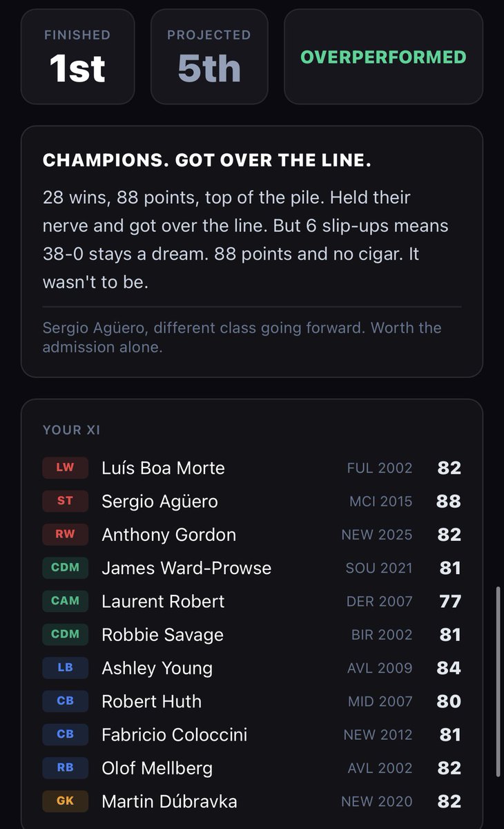This screenshot has height=829, width=504.
Task: Tap CDM badge beside James Ward-Prowse
Action: (65, 567)
